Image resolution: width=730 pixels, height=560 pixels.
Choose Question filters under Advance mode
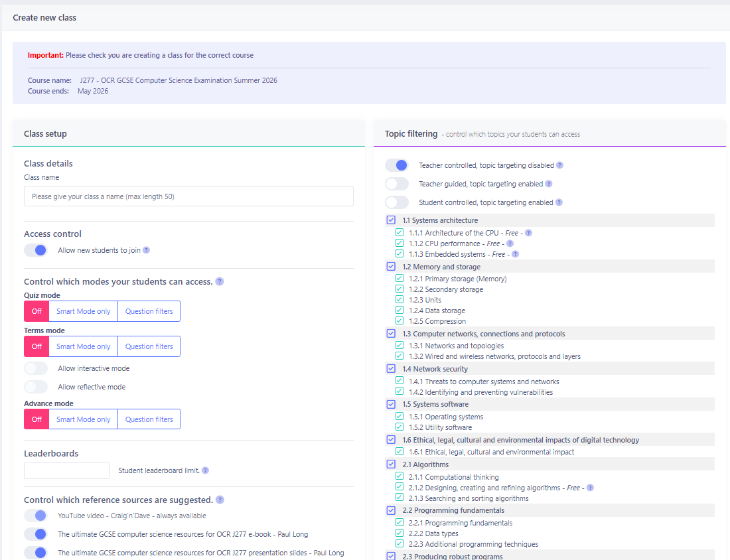pos(149,419)
